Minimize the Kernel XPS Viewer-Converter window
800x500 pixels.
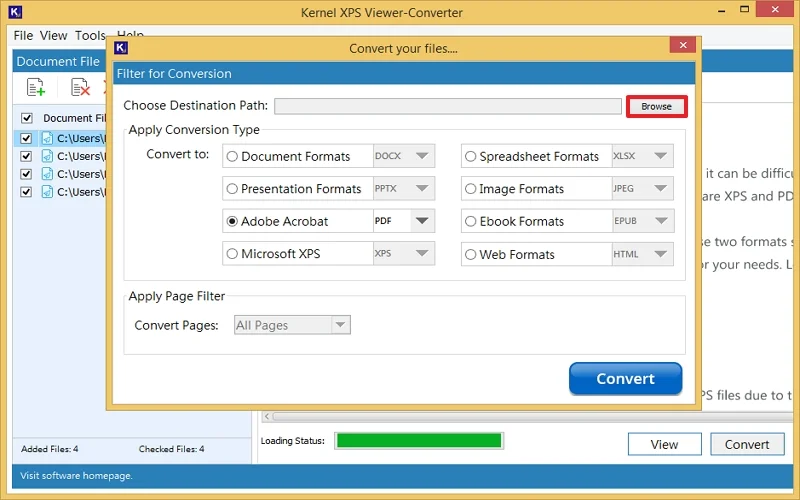(721, 10)
